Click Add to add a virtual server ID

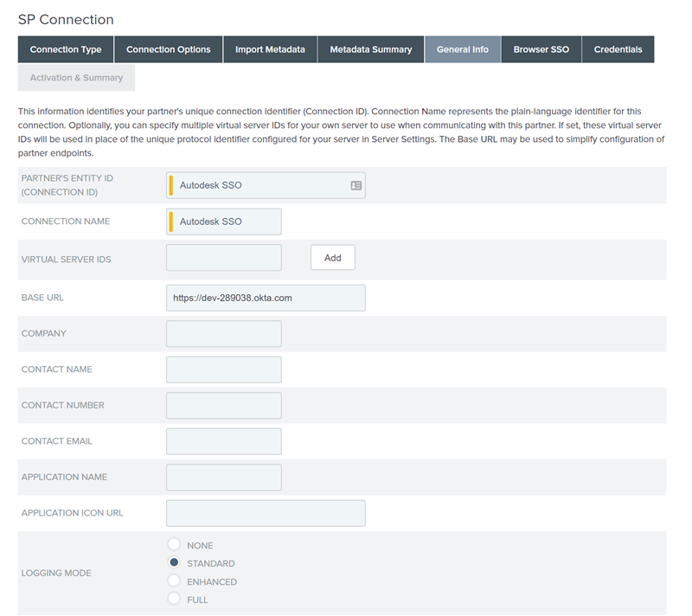point(332,257)
